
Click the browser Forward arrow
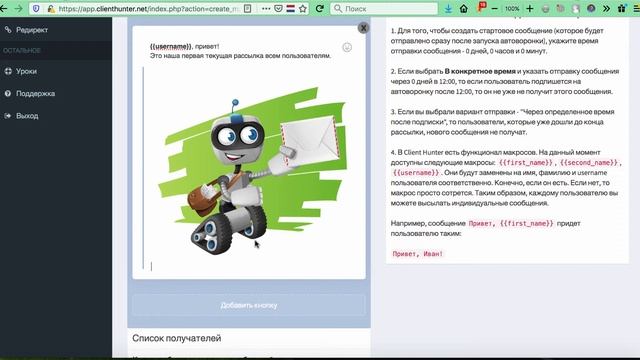tap(18, 8)
